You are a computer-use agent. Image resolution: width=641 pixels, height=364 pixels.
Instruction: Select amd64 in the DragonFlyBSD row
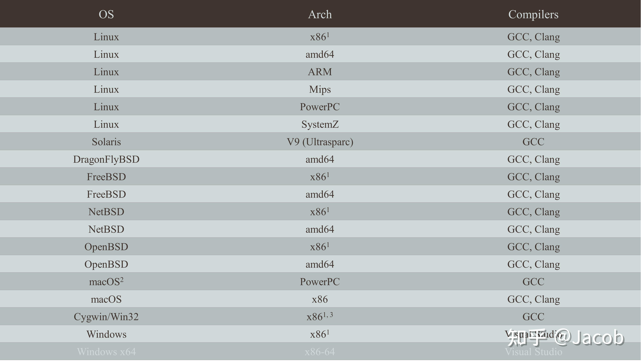click(320, 159)
